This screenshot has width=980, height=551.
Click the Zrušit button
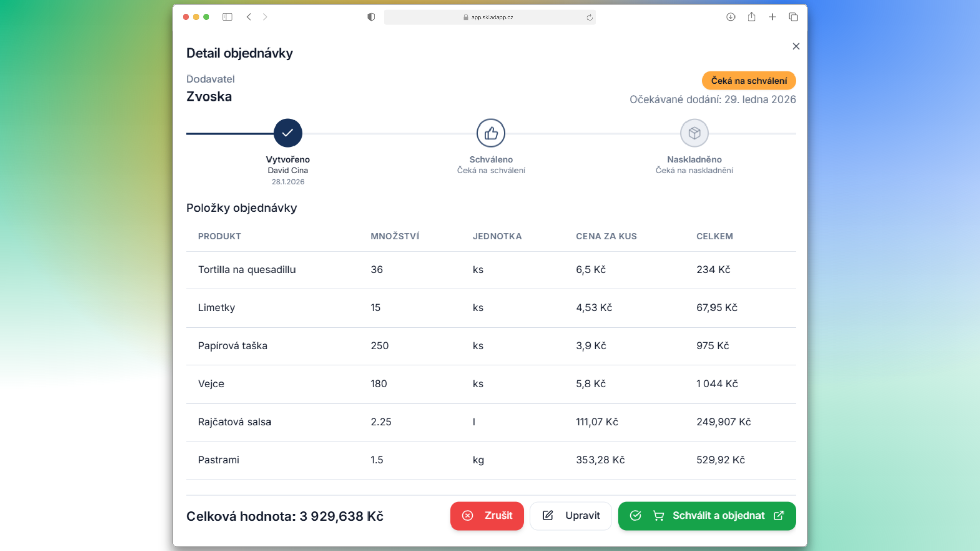[x=486, y=516]
